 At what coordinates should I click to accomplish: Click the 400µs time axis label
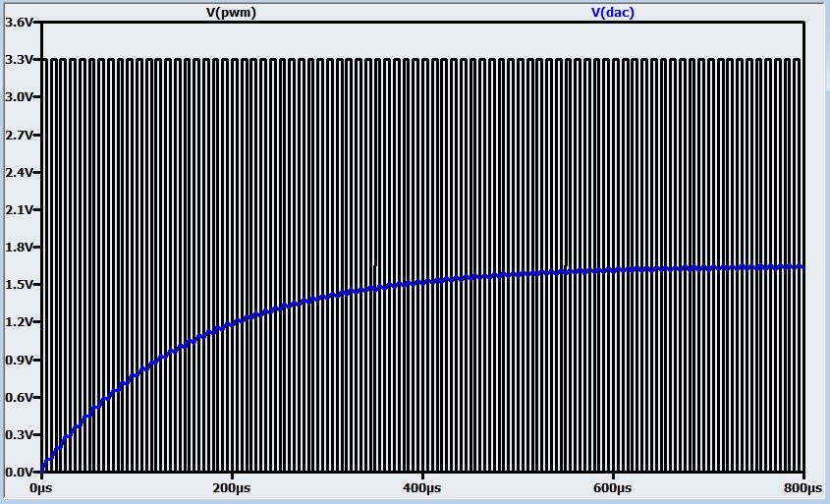tap(422, 487)
